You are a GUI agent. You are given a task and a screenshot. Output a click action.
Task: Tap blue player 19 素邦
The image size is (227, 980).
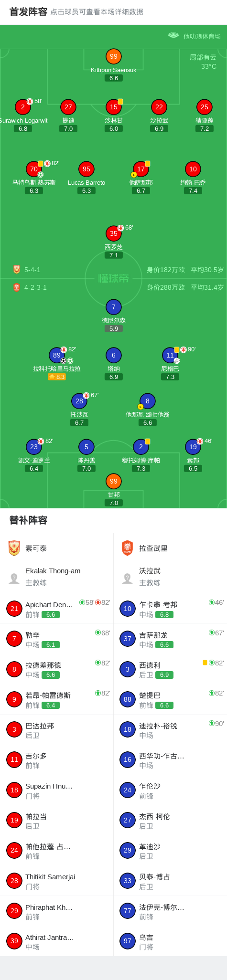(x=193, y=447)
